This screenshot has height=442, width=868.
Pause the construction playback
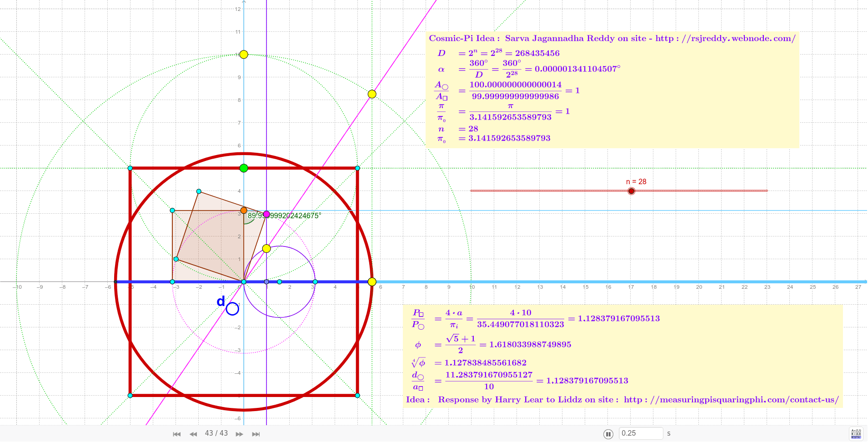point(608,434)
